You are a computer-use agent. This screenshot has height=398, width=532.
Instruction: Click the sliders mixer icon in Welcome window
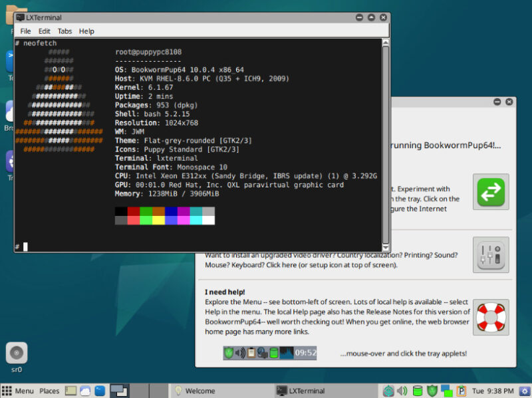click(491, 254)
